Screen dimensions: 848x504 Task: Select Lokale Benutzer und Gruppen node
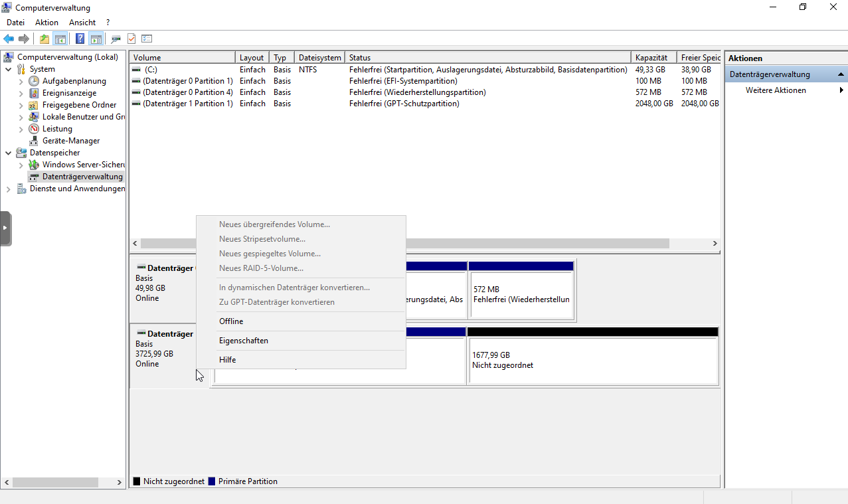click(83, 117)
